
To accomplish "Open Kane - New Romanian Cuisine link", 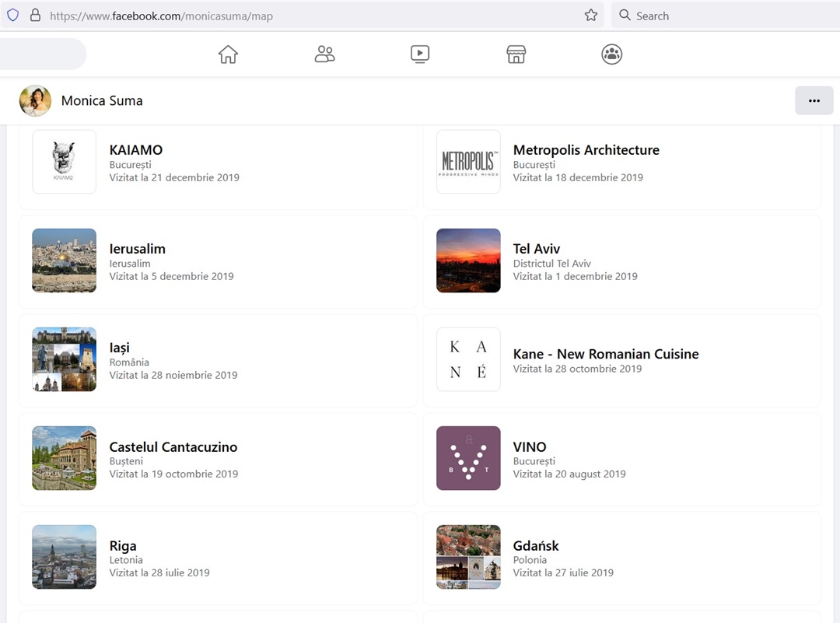I will 606,354.
